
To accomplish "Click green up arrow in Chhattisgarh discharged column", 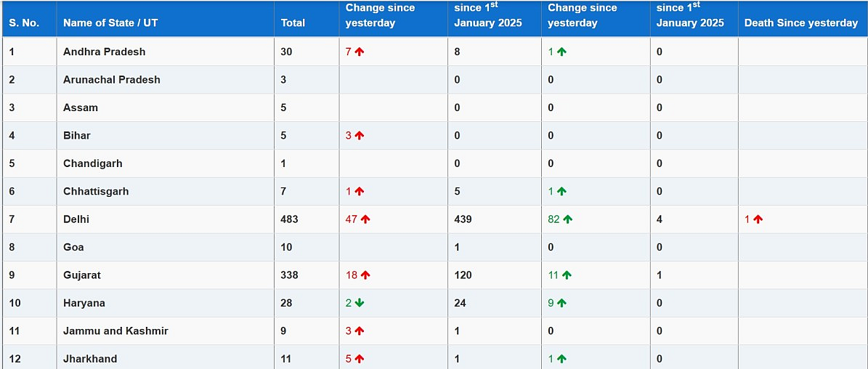I will (562, 191).
